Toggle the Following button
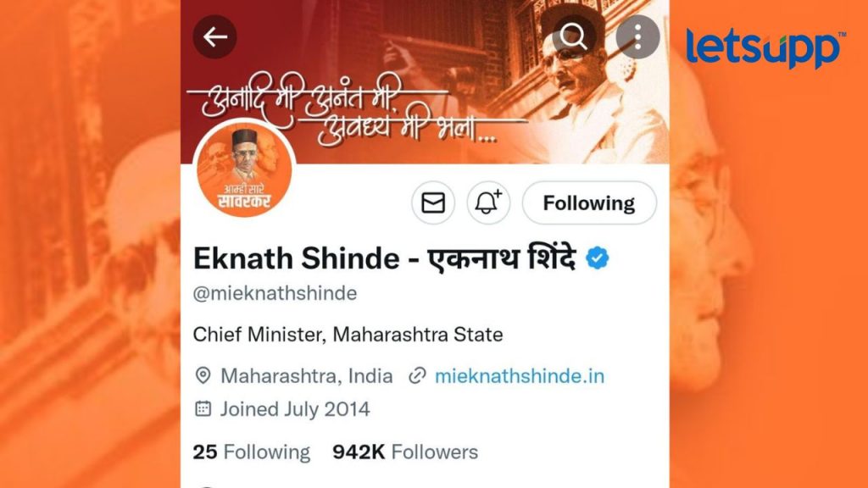Viewport: 868px width, 488px height. click(589, 203)
